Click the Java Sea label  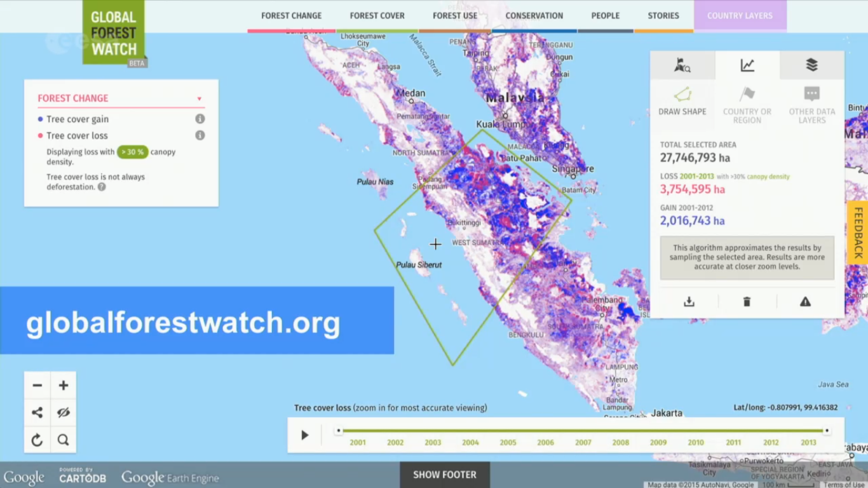[x=833, y=384]
